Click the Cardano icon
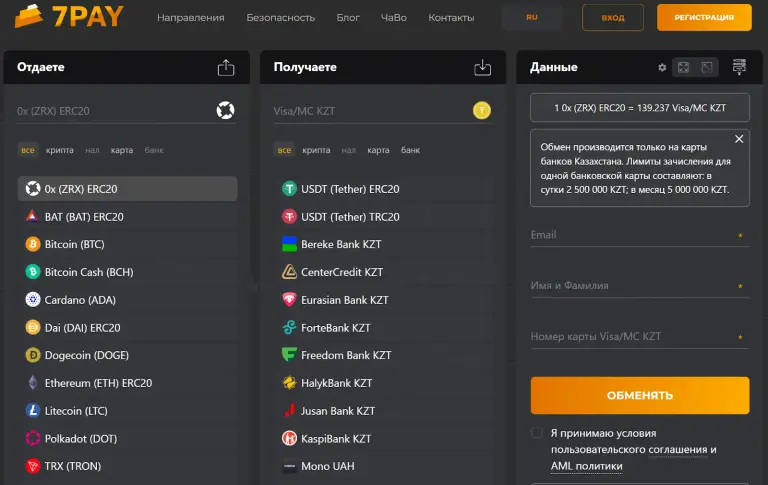This screenshot has width=768, height=485. (x=32, y=299)
